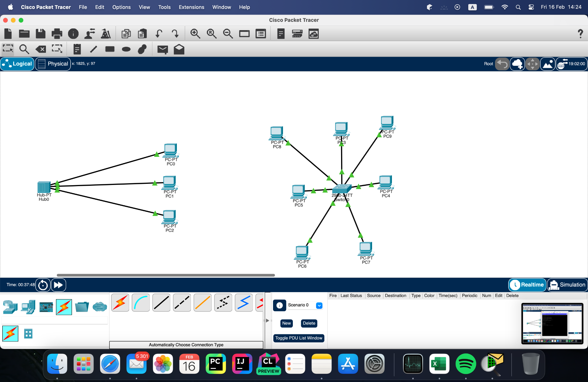Pick the Draw Freeform tool
The image size is (588, 382).
(x=142, y=49)
